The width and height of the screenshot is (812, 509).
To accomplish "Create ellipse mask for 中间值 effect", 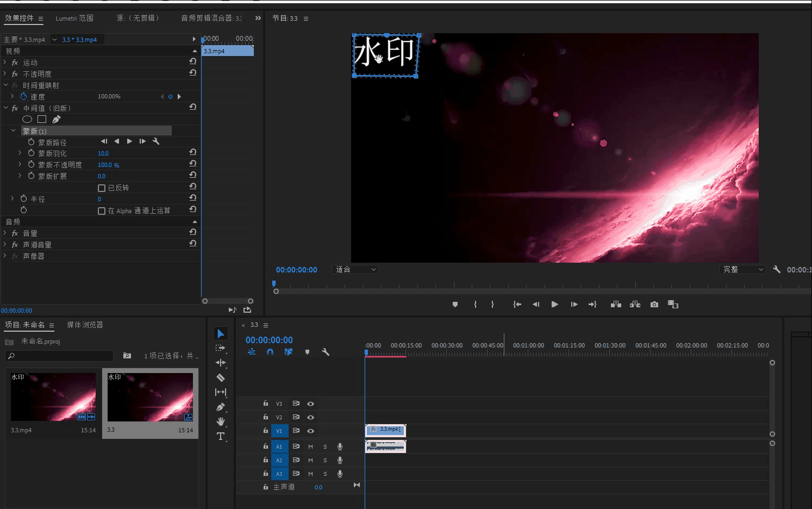I will tap(27, 119).
